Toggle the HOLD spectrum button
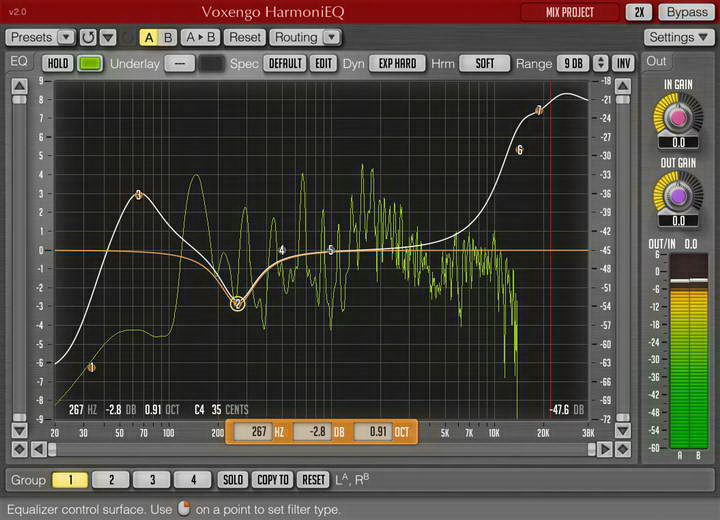720x520 pixels. pos(58,63)
